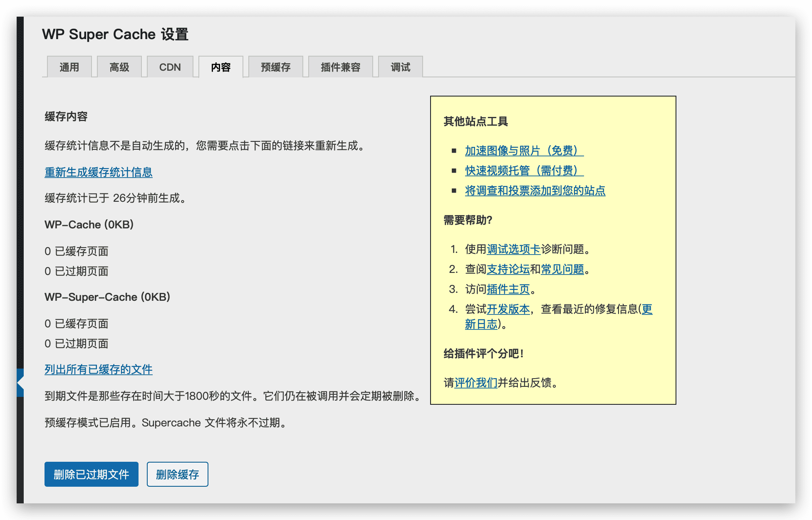Open the 开发版本 link
812x520 pixels.
(508, 309)
